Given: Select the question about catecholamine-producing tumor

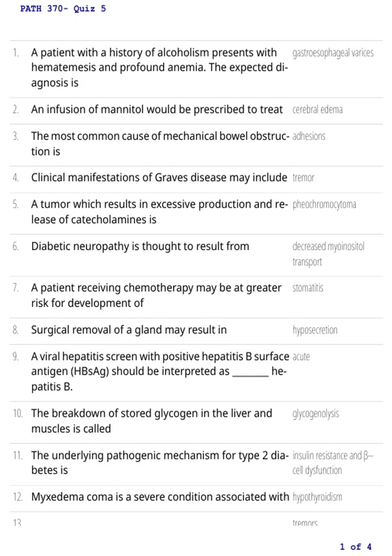Looking at the screenshot, I should 159,212.
